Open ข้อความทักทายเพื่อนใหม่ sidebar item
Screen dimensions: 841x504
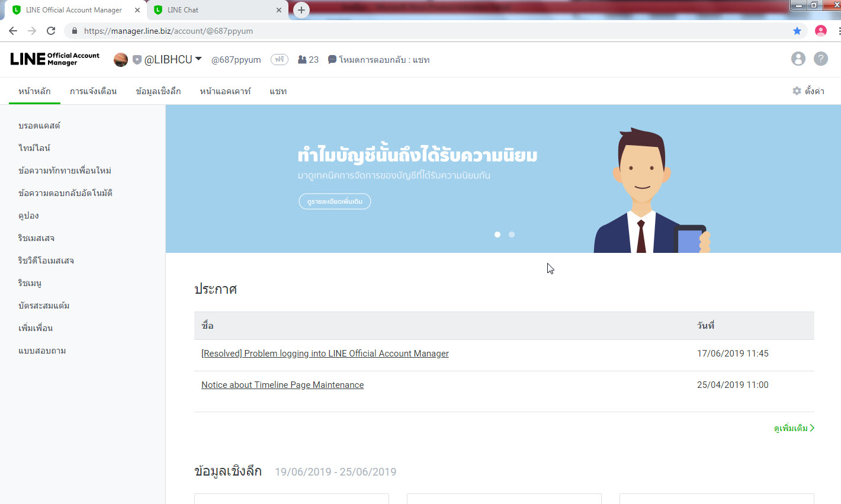pos(65,171)
